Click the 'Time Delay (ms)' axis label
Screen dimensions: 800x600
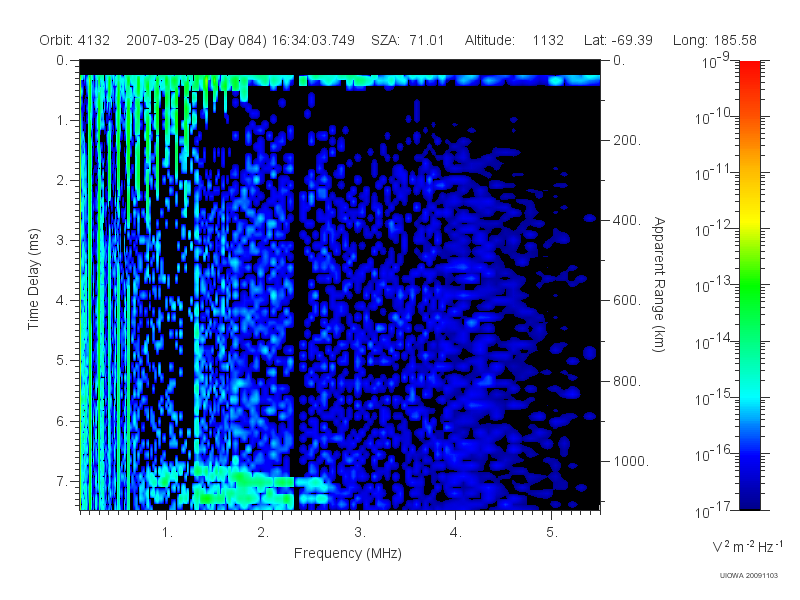[x=33, y=279]
